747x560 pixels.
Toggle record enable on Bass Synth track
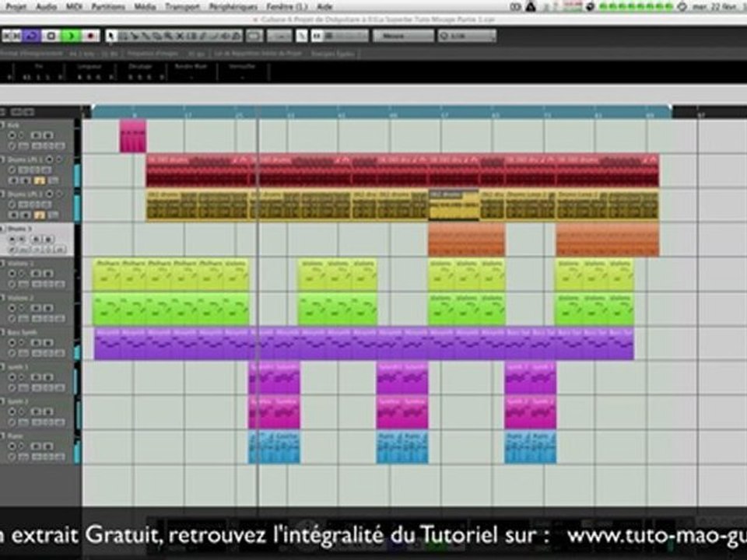click(x=12, y=342)
